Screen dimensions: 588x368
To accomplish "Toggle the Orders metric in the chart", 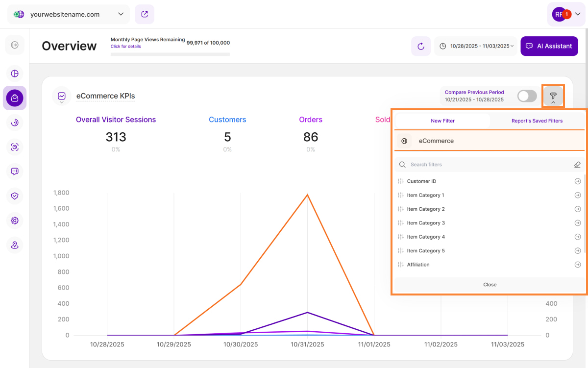I will click(x=311, y=120).
